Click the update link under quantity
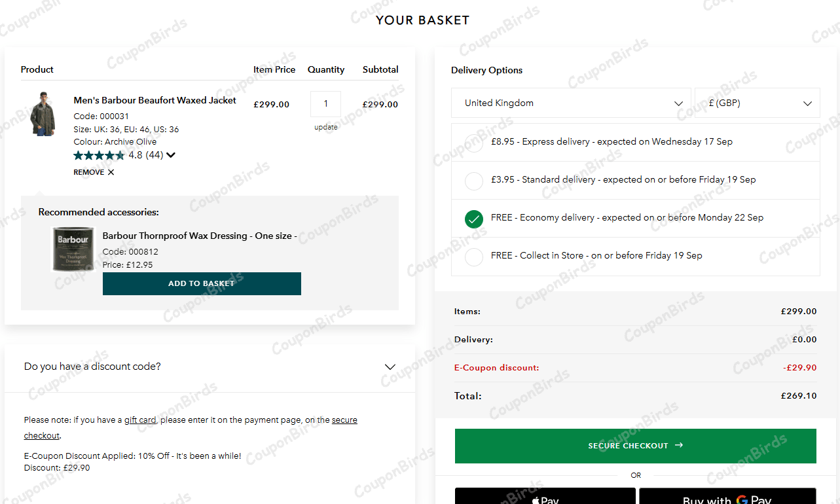Viewport: 840px width, 504px height. tap(325, 127)
